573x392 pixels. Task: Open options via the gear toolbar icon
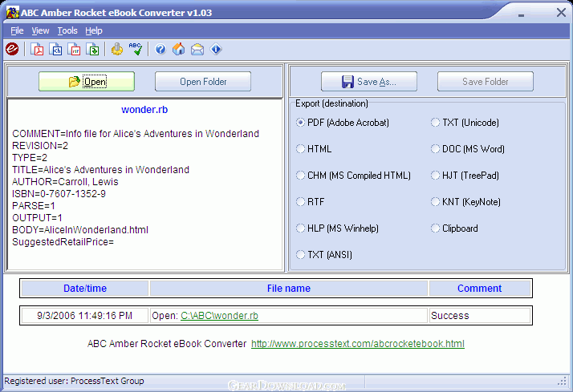point(117,49)
